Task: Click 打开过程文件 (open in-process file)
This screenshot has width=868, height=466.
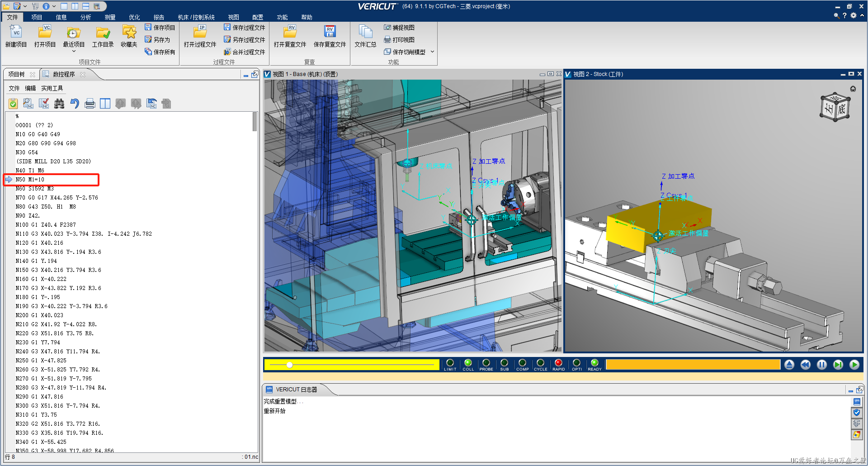Action: [200, 36]
